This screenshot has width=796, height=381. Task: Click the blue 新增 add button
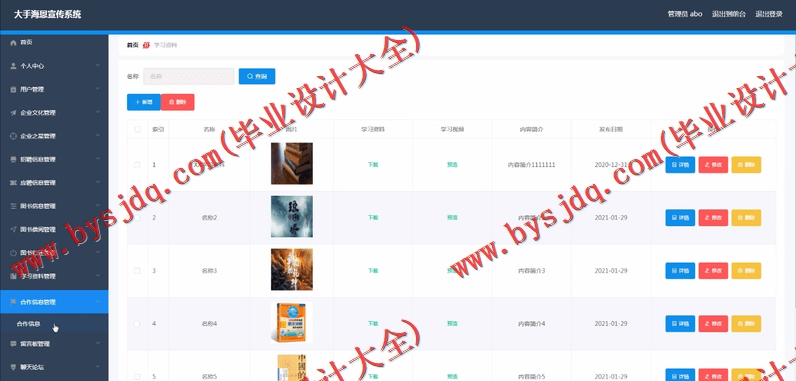[144, 102]
